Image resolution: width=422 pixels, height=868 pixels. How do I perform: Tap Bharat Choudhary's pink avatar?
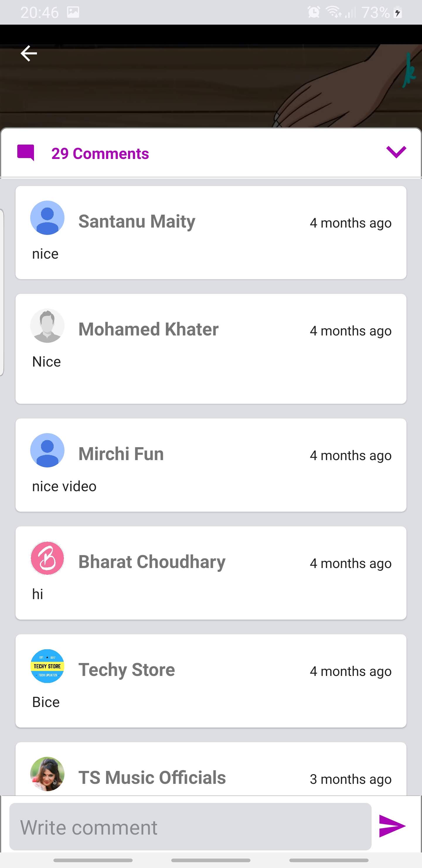47,558
